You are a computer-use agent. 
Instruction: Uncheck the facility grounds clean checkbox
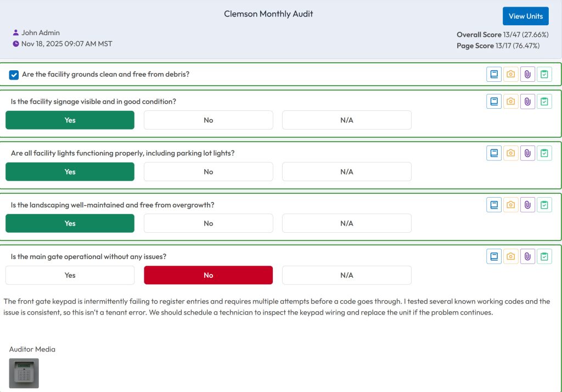tap(14, 75)
